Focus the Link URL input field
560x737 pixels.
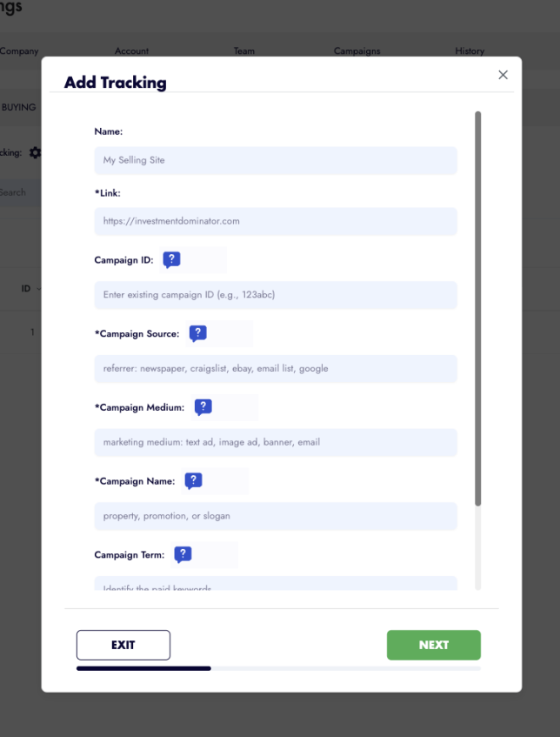(x=275, y=221)
